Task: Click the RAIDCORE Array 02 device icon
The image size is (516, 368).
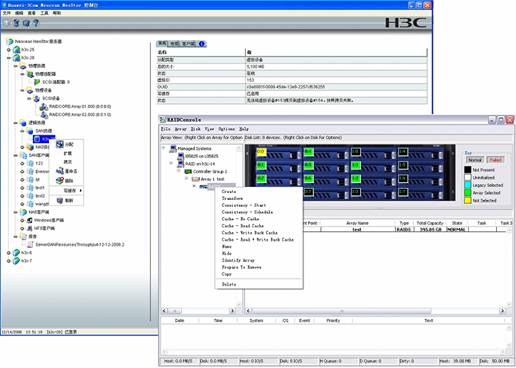Action: [x=44, y=115]
